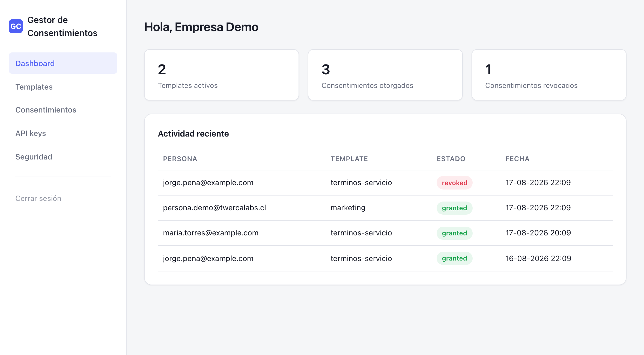Click the Hola, Empresa Demo heading
This screenshot has height=355, width=644.
[x=201, y=27]
